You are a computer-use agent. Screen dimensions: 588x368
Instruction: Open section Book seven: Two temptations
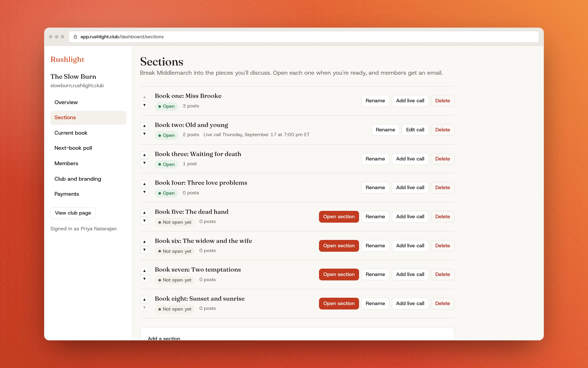pos(339,274)
